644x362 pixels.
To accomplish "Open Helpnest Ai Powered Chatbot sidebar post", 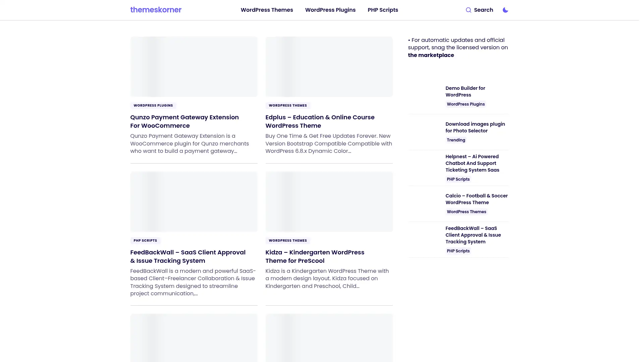I will pos(472,163).
